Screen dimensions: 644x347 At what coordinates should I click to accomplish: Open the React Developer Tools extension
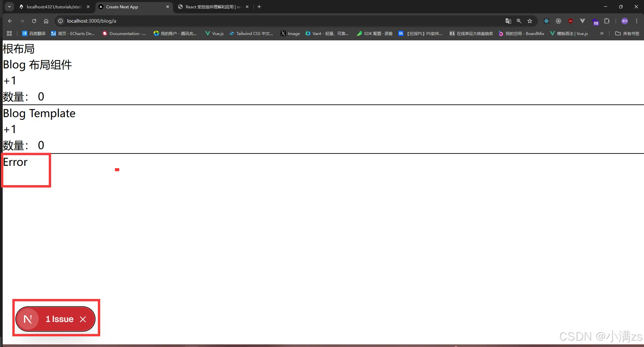(546, 21)
